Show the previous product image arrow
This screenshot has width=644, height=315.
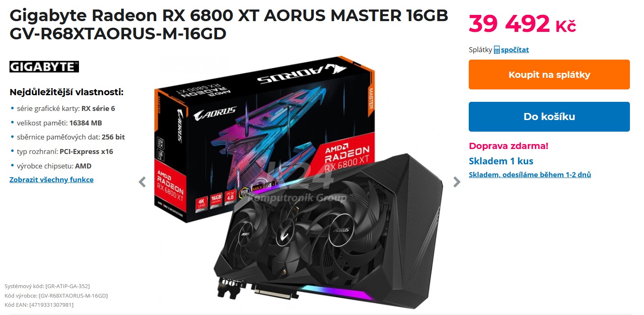click(x=142, y=182)
